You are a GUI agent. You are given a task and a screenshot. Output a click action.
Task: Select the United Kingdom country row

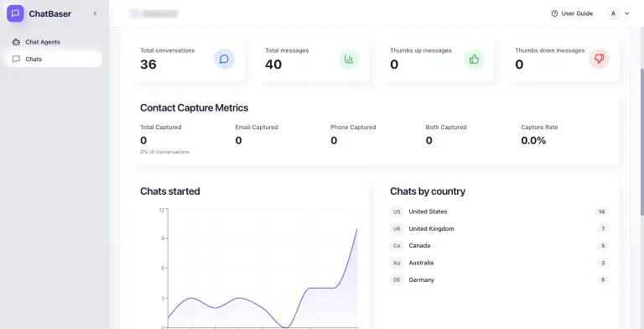499,228
